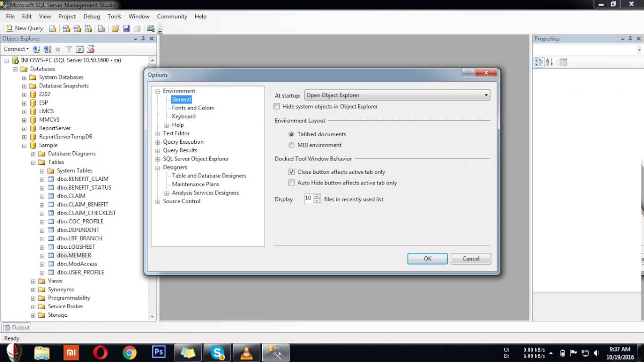This screenshot has width=644, height=362.
Task: Click the Open File folder icon
Action: tap(115, 28)
